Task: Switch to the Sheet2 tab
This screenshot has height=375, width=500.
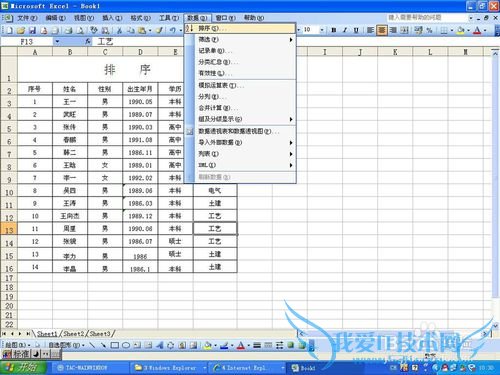Action: [x=74, y=333]
